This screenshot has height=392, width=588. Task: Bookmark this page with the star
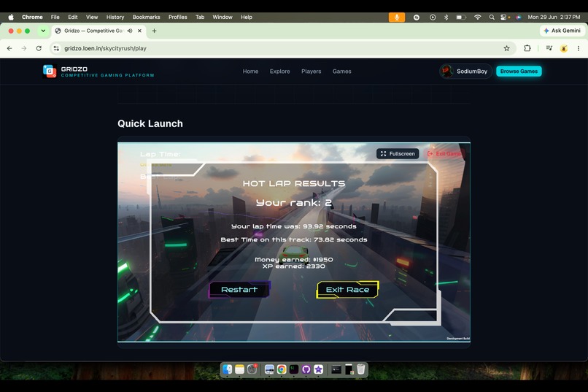pos(506,48)
